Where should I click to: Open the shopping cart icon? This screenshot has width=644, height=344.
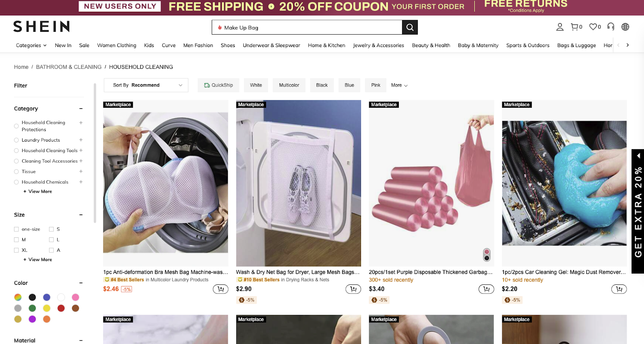[x=574, y=27]
